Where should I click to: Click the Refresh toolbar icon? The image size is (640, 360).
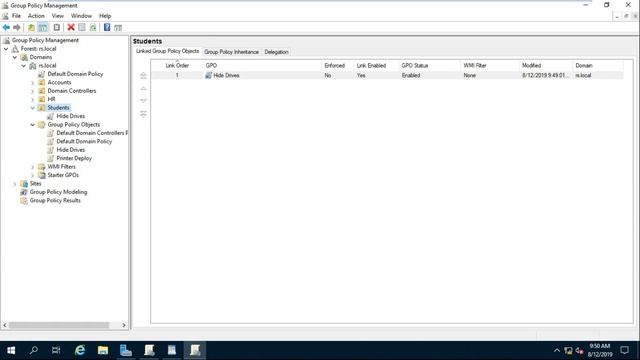click(93, 27)
